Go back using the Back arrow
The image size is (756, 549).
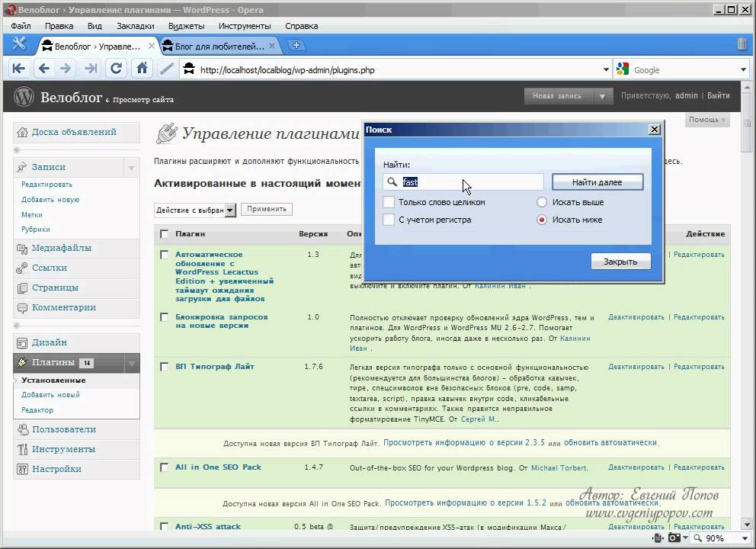tap(44, 69)
